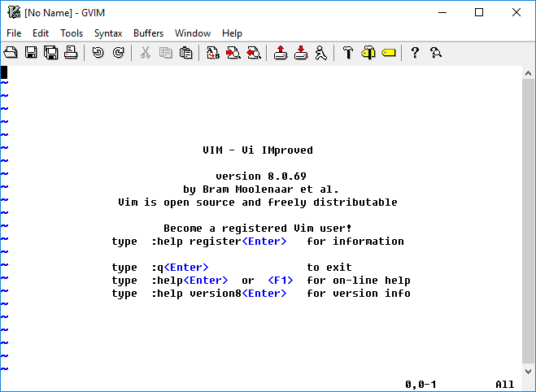Click the 'for version info' text
The width and height of the screenshot is (536, 392).
359,294
